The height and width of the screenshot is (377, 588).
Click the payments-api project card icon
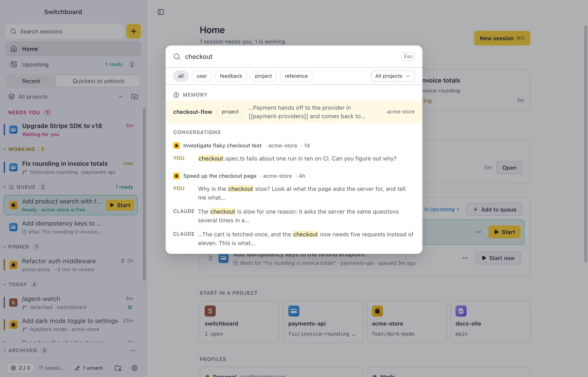pyautogui.click(x=294, y=311)
